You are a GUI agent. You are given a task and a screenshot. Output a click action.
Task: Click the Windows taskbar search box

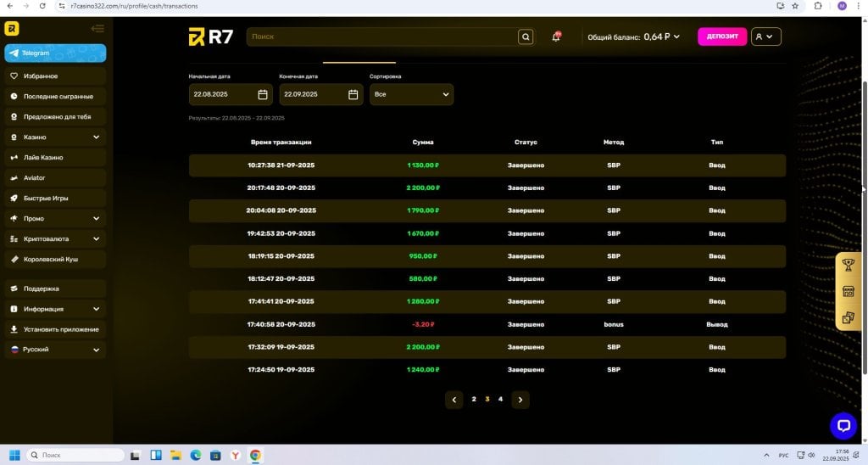[x=75, y=455]
